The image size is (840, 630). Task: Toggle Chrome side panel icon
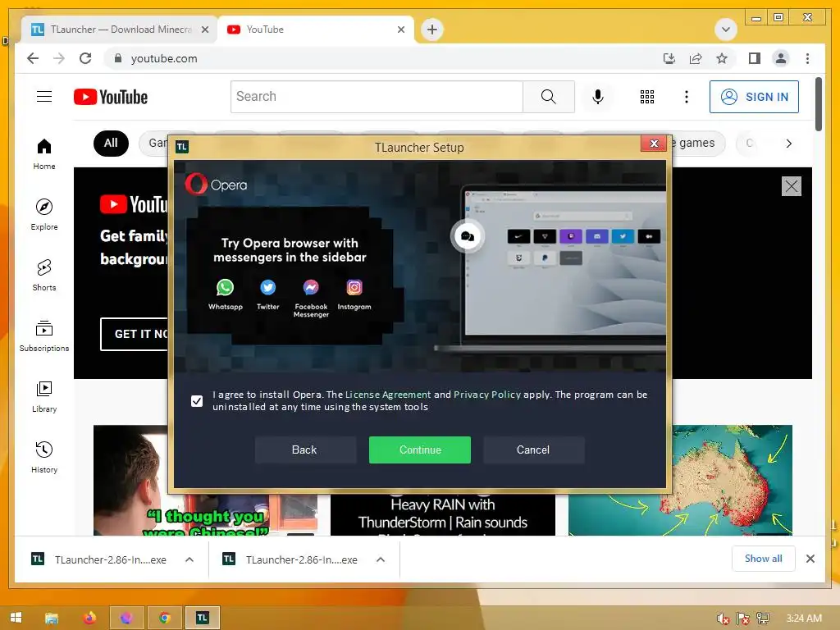[755, 58]
